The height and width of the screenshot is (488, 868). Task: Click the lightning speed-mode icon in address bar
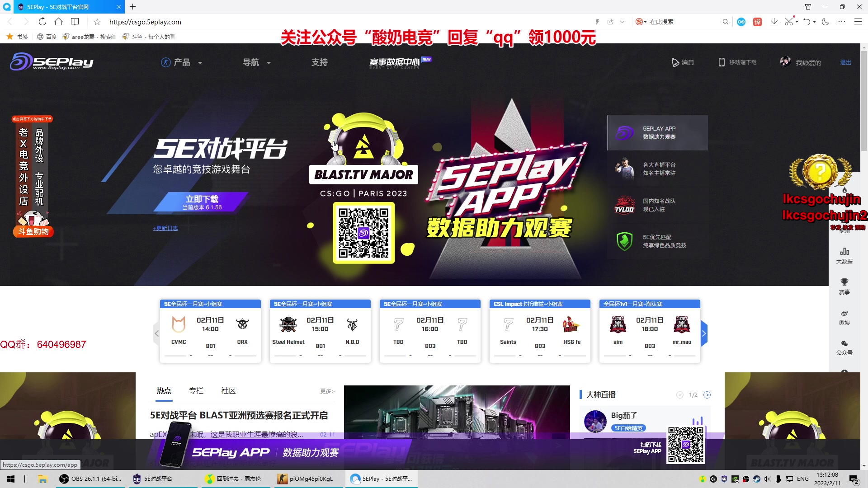tap(597, 22)
